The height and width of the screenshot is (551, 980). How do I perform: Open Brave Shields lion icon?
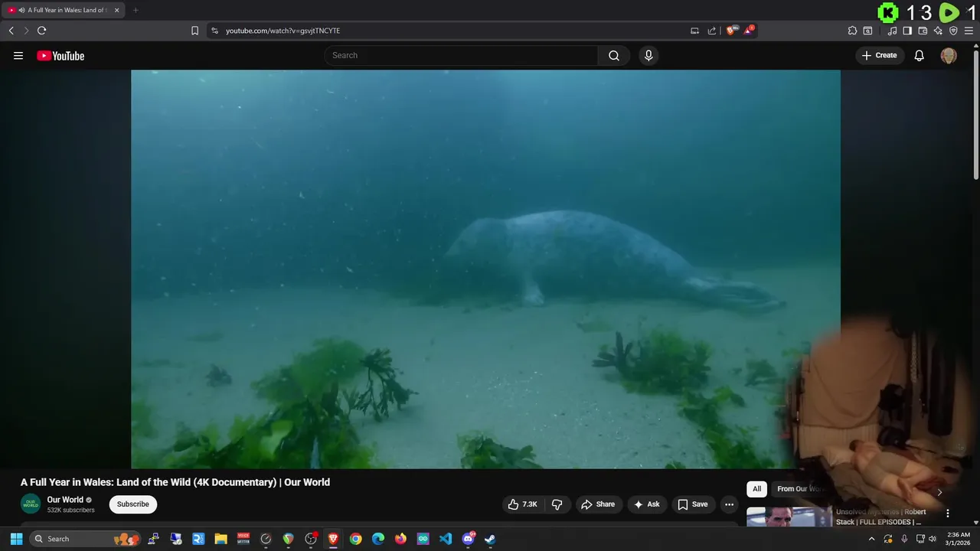(x=731, y=31)
